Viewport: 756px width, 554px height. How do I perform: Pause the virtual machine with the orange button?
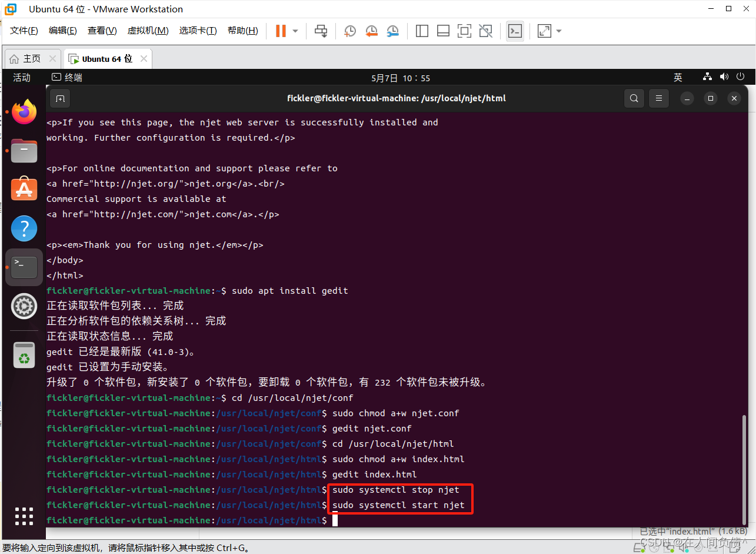(281, 31)
